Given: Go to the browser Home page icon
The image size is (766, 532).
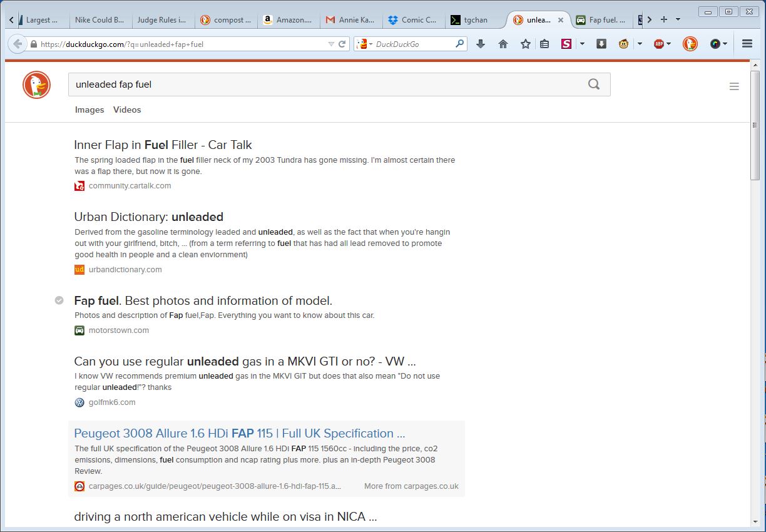Looking at the screenshot, I should [x=503, y=44].
